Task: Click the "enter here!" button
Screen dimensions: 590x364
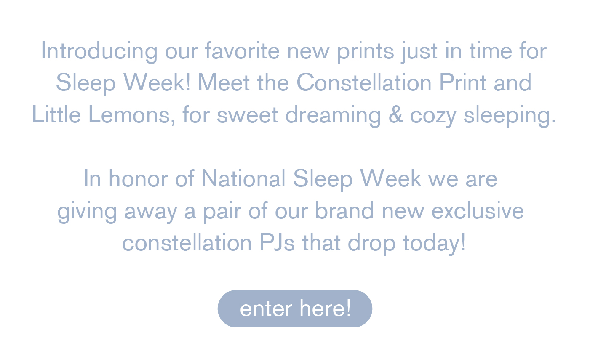Action: pyautogui.click(x=295, y=308)
